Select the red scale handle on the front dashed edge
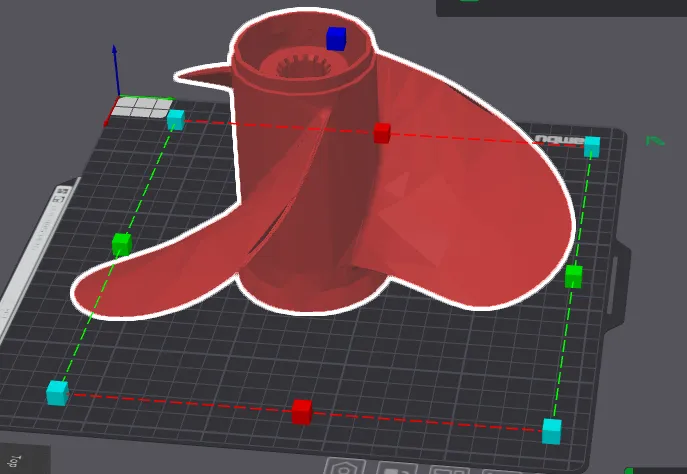Viewport: 687px width, 474px height. 302,412
